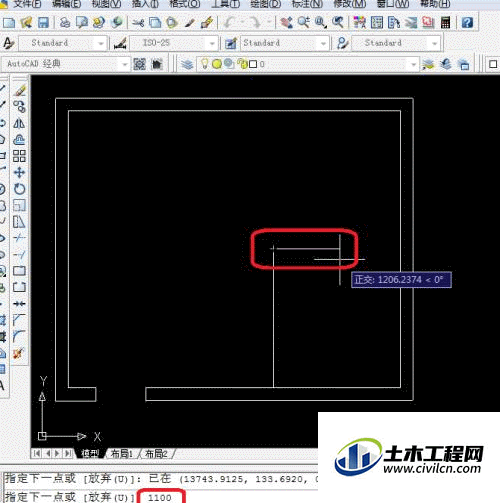
Task: Click the Undo arrow icon
Action: [230, 23]
